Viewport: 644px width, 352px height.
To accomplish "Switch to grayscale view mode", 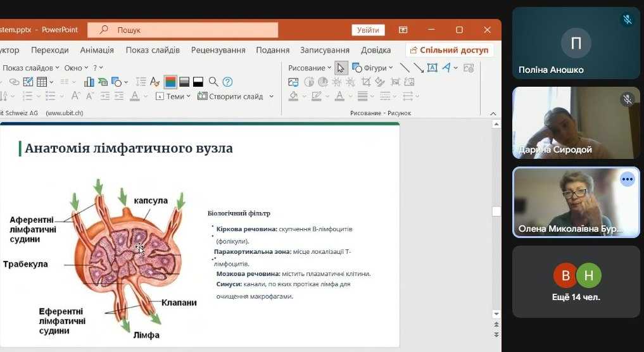I will [x=184, y=82].
